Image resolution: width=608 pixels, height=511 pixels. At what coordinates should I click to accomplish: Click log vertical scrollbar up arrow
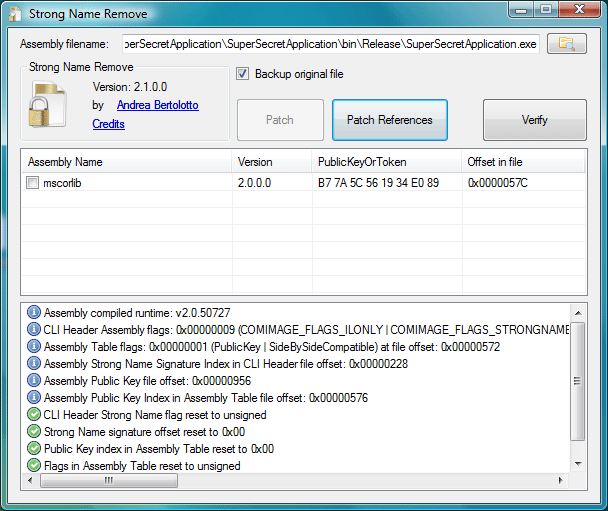point(578,313)
